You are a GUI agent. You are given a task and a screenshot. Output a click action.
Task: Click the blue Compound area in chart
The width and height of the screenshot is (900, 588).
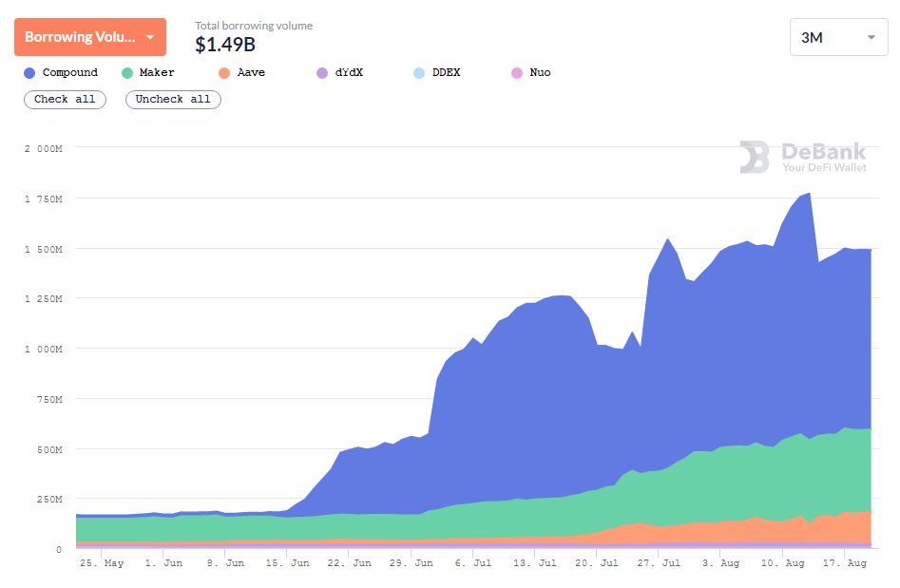[631, 402]
